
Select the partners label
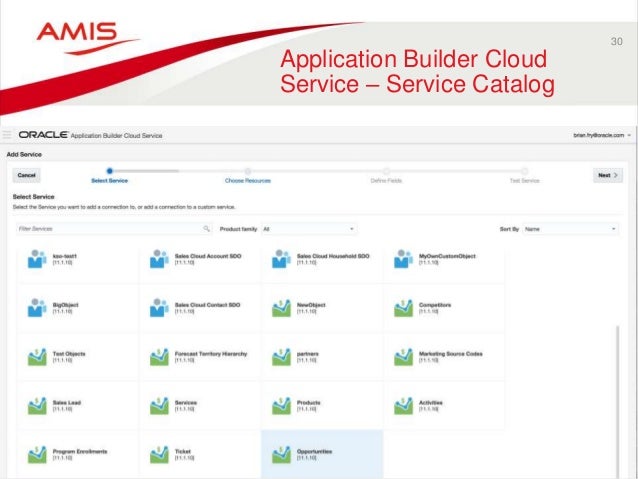[x=308, y=354]
